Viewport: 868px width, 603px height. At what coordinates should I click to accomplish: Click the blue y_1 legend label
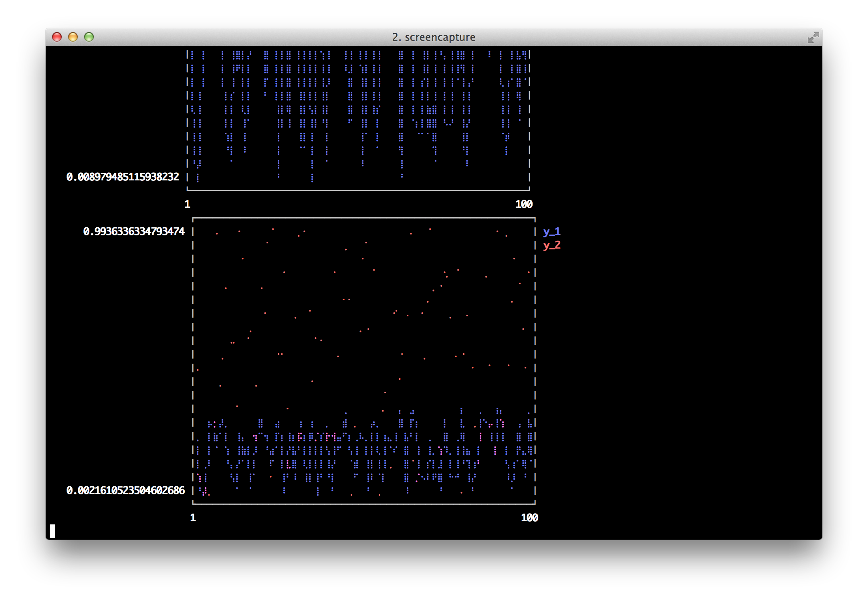(x=551, y=231)
